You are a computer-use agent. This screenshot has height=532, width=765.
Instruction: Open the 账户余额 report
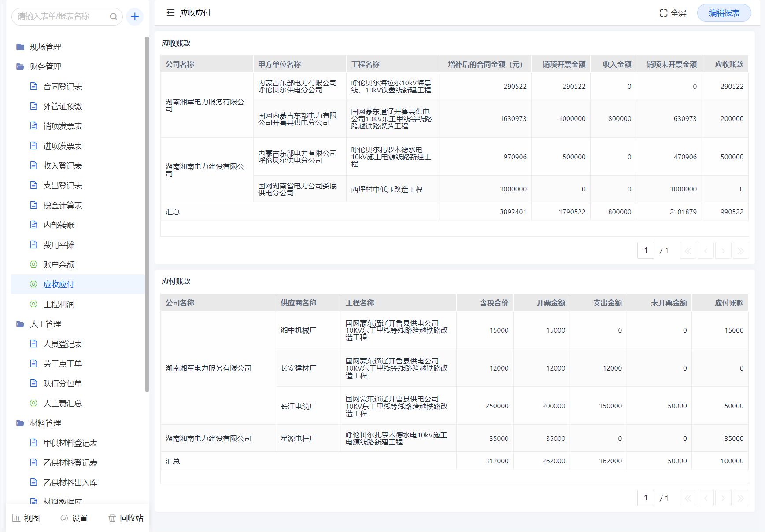coord(59,264)
